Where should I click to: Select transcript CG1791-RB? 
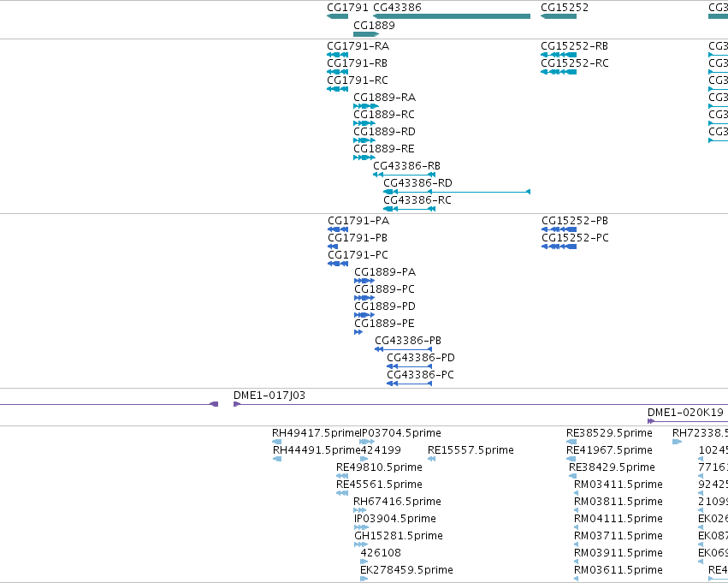point(357,63)
